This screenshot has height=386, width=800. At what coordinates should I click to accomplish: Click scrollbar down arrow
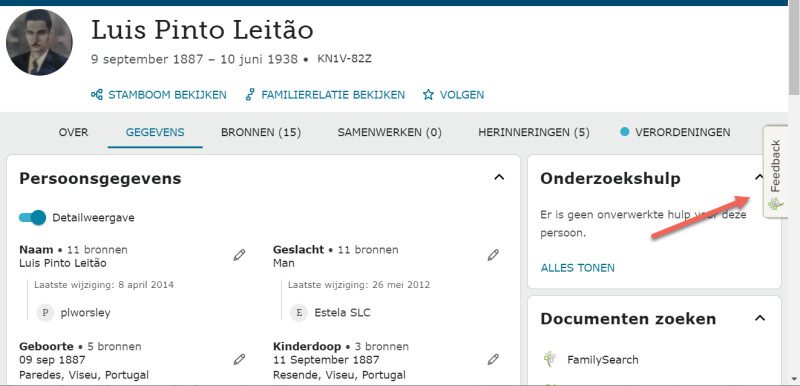(794, 379)
